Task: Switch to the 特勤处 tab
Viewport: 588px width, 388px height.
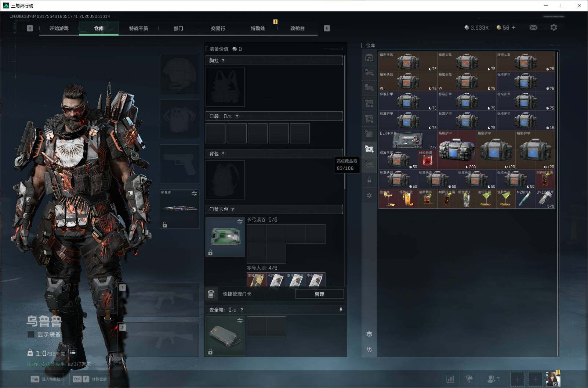Action: click(x=258, y=28)
